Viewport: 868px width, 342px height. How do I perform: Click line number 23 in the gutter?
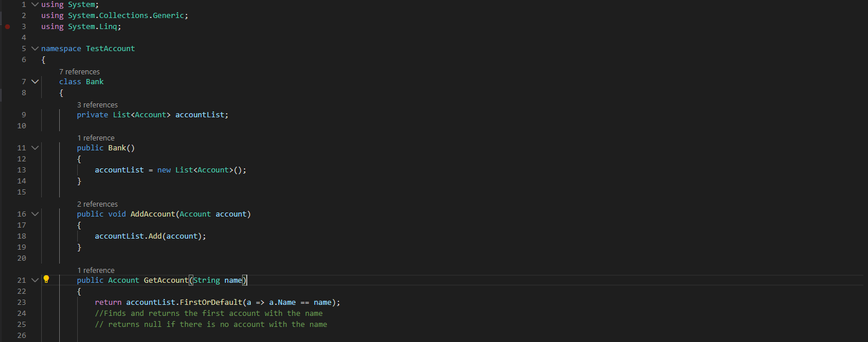[x=22, y=303]
